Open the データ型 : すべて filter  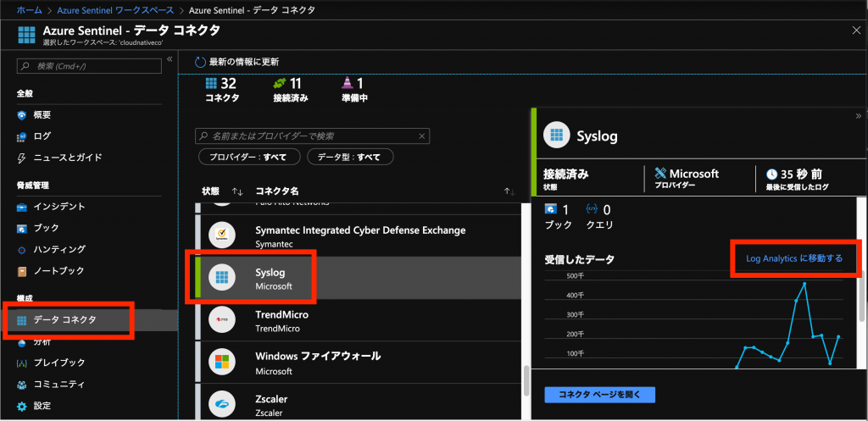[x=350, y=157]
